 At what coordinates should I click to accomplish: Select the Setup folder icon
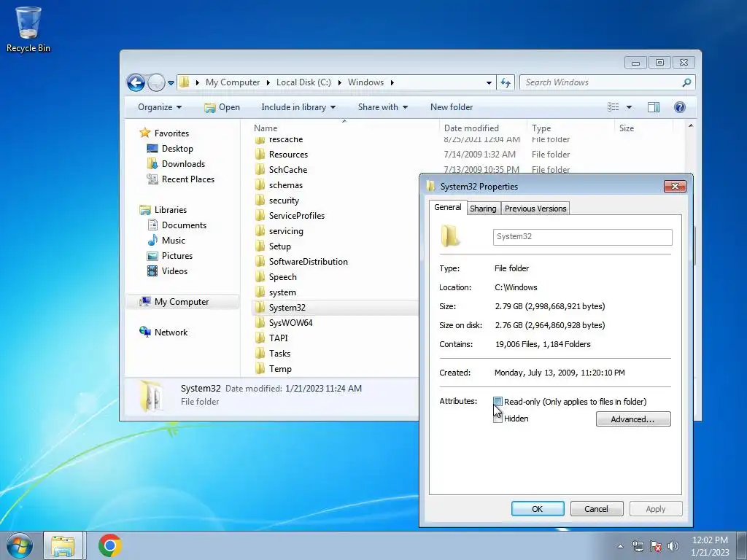point(260,246)
